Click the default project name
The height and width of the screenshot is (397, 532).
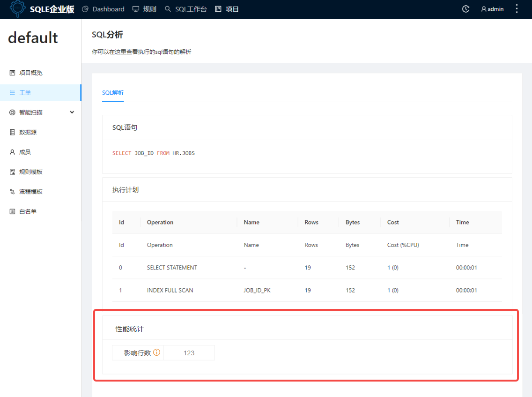point(33,37)
